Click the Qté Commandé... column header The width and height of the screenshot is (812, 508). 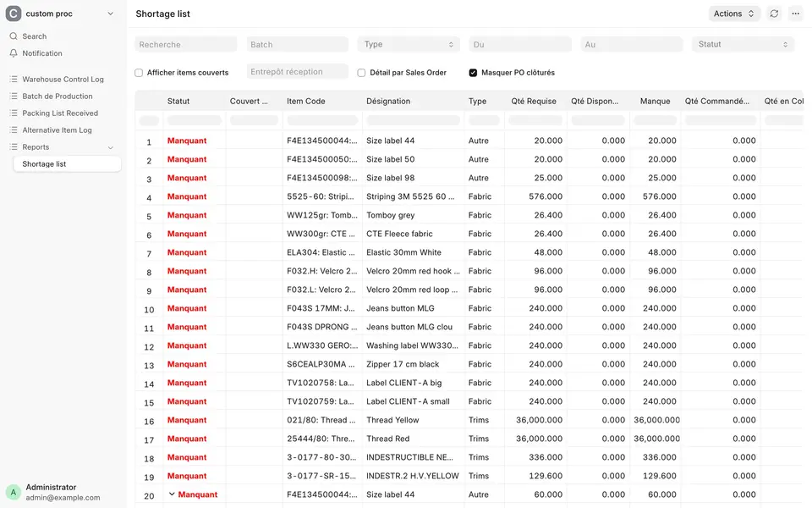(717, 101)
